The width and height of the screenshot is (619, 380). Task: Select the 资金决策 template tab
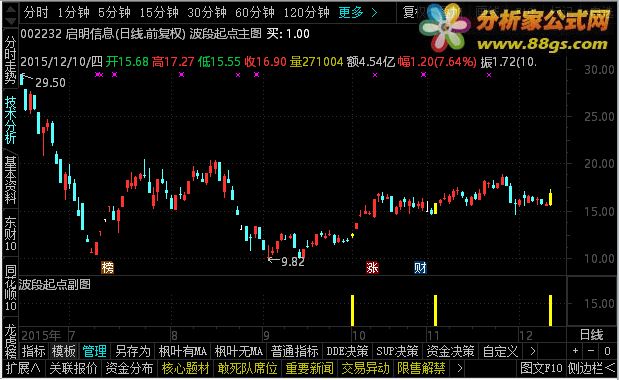point(450,351)
